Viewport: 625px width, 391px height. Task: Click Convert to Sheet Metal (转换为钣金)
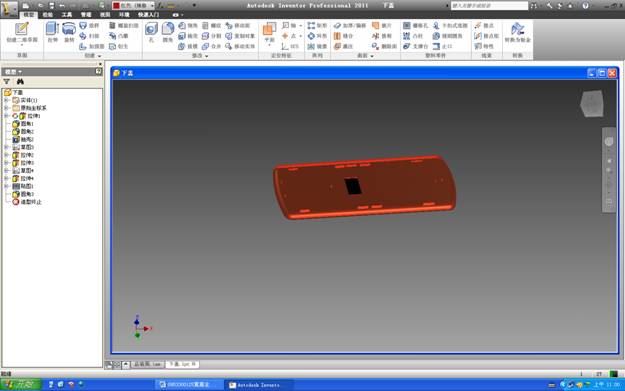click(x=517, y=32)
